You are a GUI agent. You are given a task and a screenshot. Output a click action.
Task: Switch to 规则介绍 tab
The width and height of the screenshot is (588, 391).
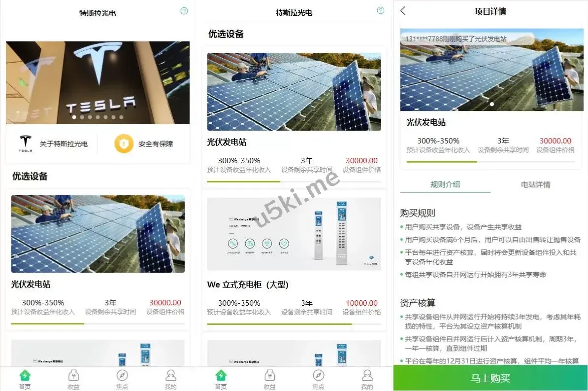[x=445, y=184]
